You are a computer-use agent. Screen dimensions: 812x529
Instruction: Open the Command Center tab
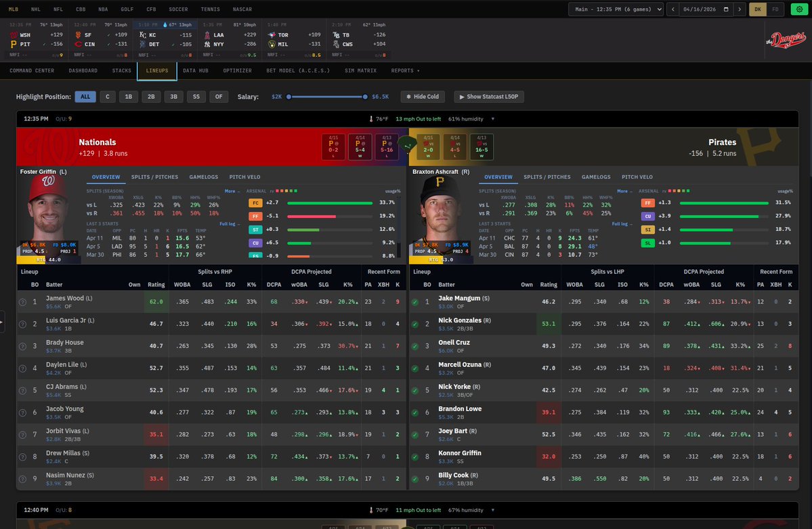point(32,70)
